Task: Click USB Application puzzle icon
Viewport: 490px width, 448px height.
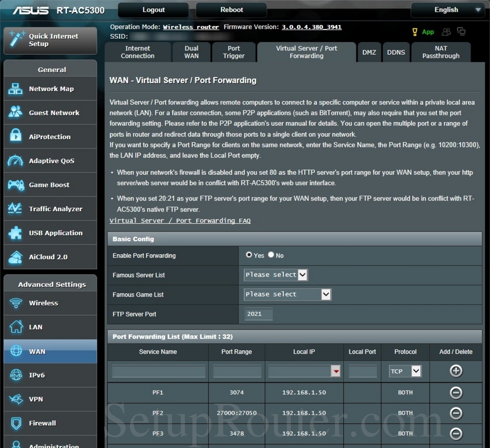Action: tap(15, 233)
